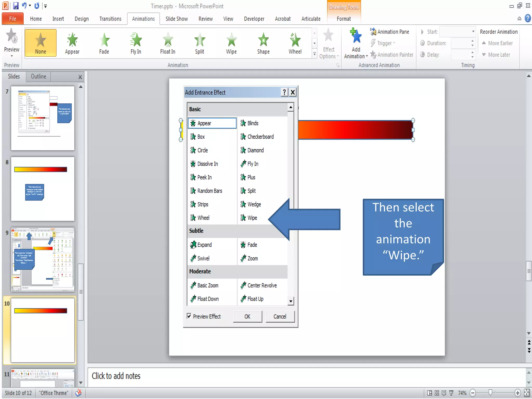Toggle the Preview Effect checkbox
Viewport: 532px width, 399px height.
(189, 316)
